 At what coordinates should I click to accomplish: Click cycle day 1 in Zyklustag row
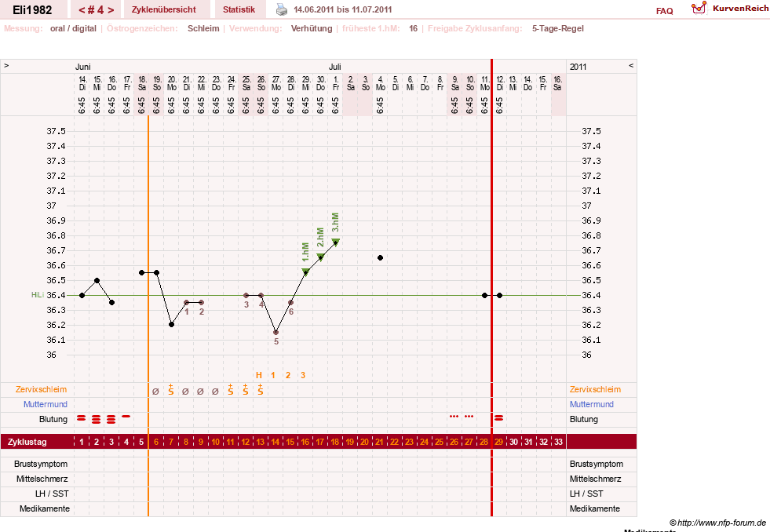(x=82, y=442)
